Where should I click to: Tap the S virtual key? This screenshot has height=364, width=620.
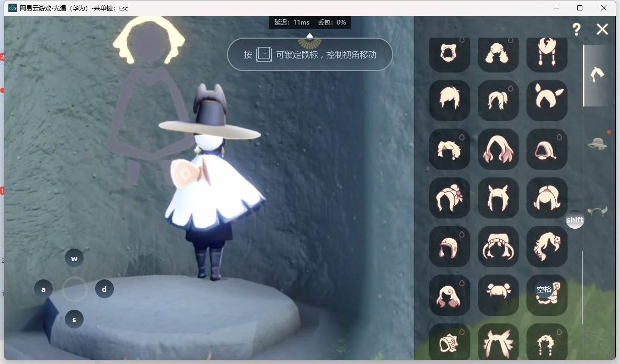[x=74, y=319]
